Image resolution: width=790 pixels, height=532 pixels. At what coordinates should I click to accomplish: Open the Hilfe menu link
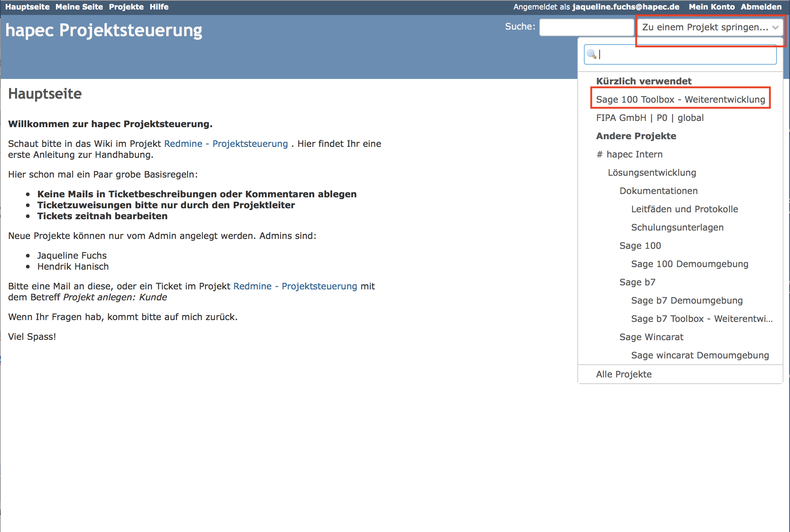(x=159, y=7)
